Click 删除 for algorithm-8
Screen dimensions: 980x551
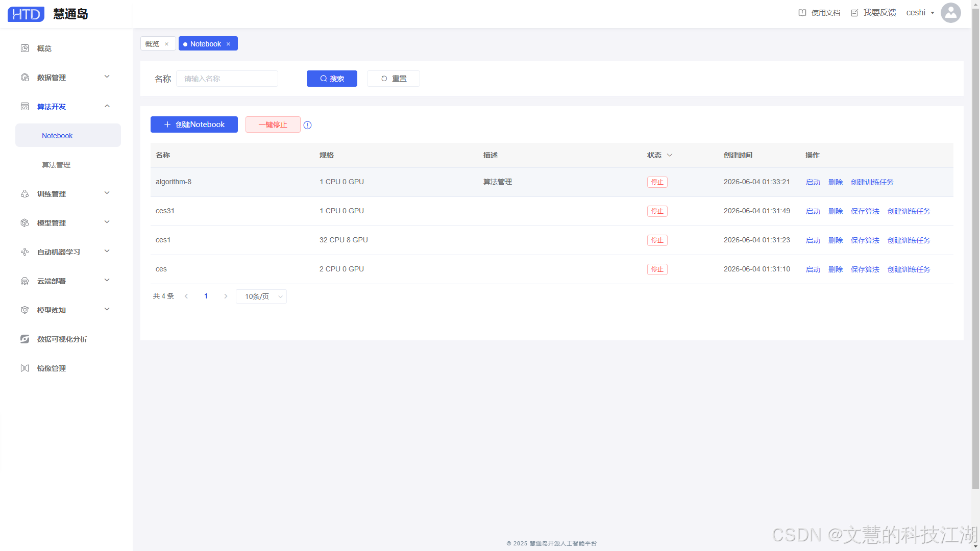pos(836,182)
